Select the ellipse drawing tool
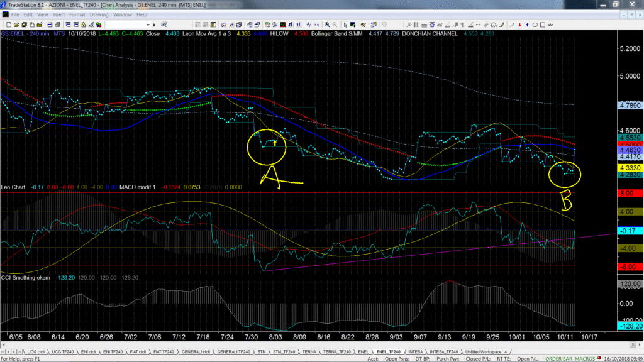 535,25
